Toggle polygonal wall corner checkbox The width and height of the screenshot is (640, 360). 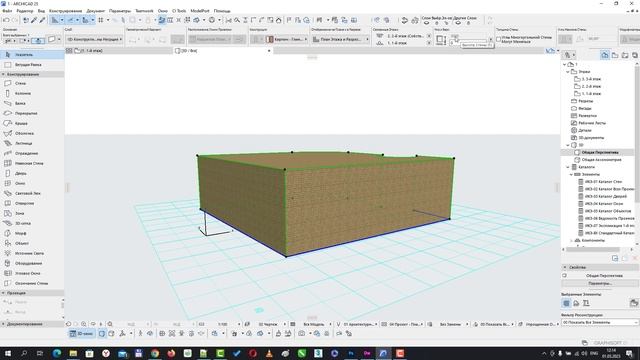[498, 39]
